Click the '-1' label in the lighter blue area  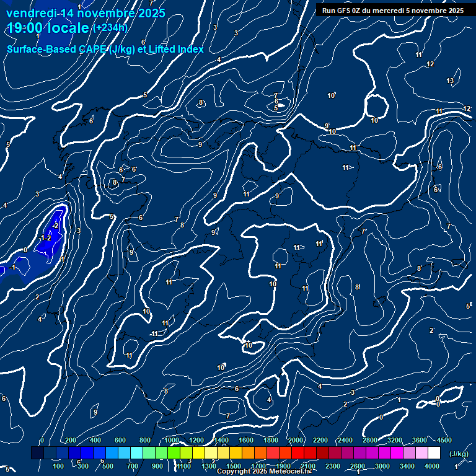point(12,267)
